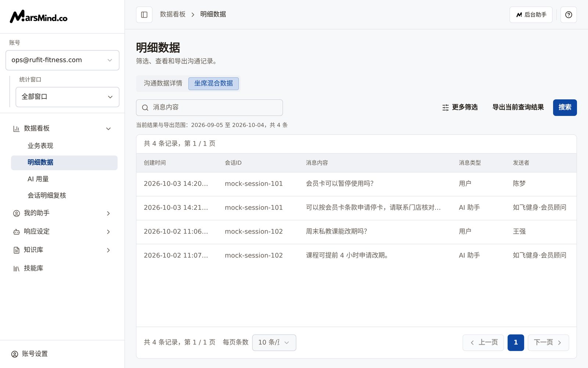Click sender 王强 cell
Image resolution: width=588 pixels, height=368 pixels.
pos(519,231)
